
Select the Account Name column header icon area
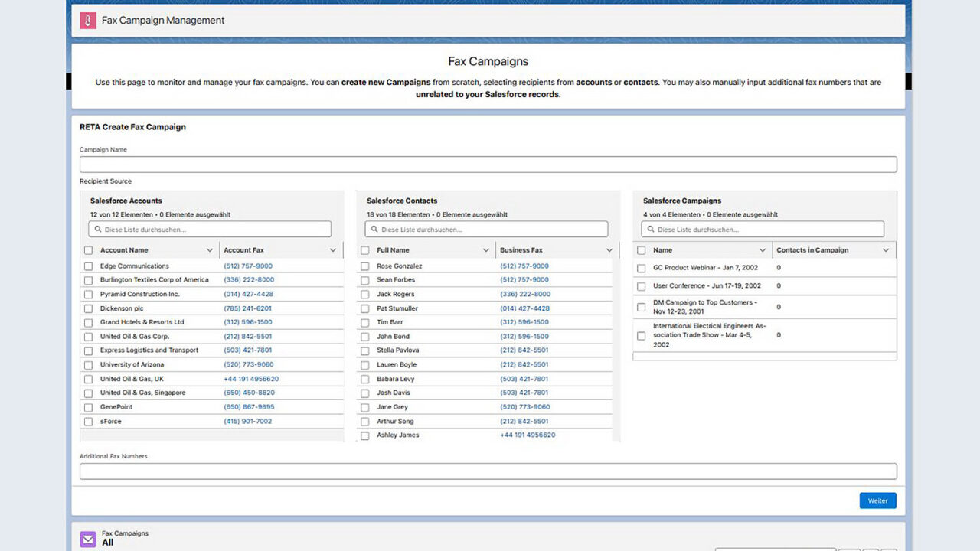coord(209,249)
